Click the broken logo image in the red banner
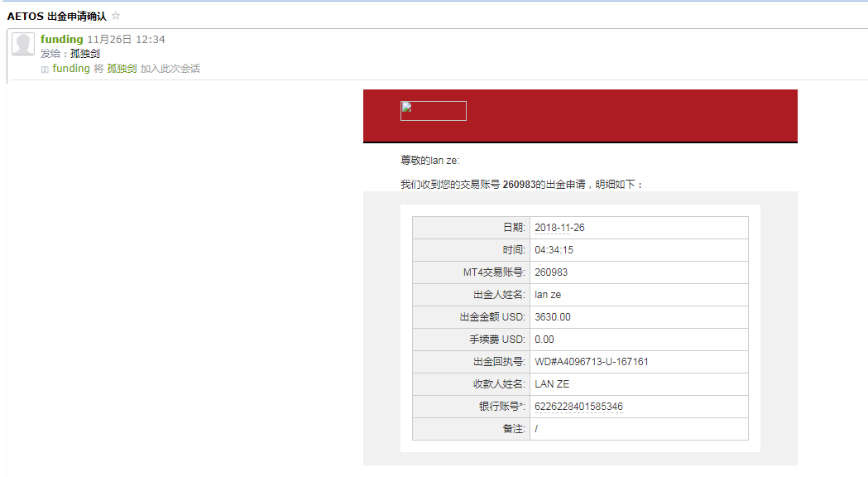This screenshot has width=868, height=477. coord(433,111)
